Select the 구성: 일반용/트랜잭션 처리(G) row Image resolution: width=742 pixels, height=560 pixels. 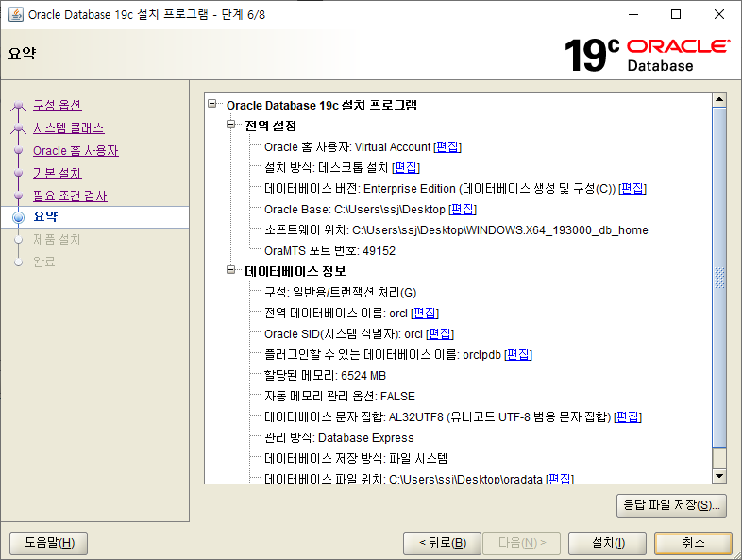click(x=340, y=292)
